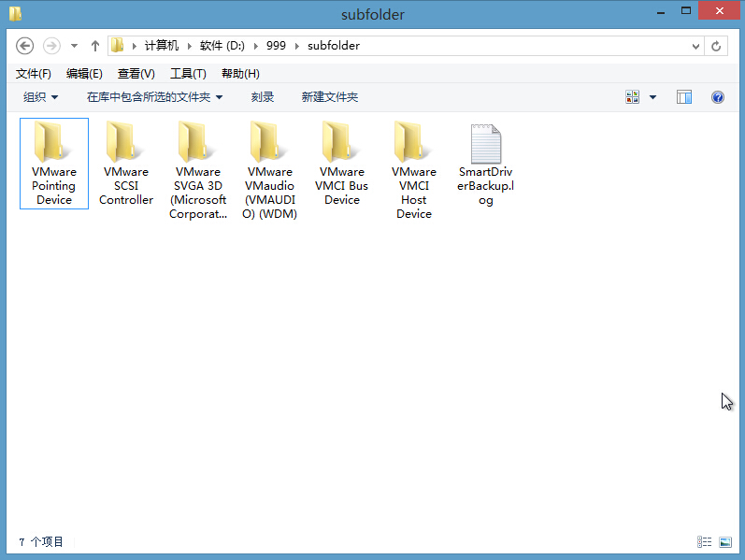Open the 文件(F) menu

click(x=34, y=74)
